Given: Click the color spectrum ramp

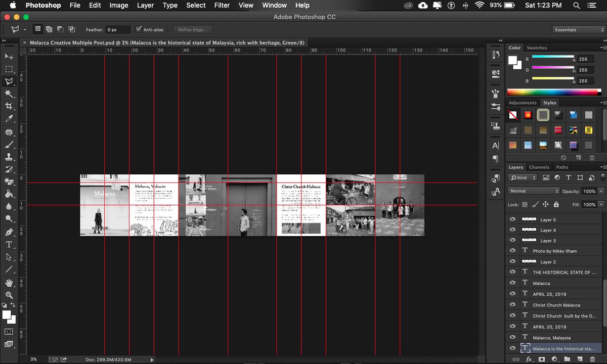Looking at the screenshot, I should tap(554, 92).
